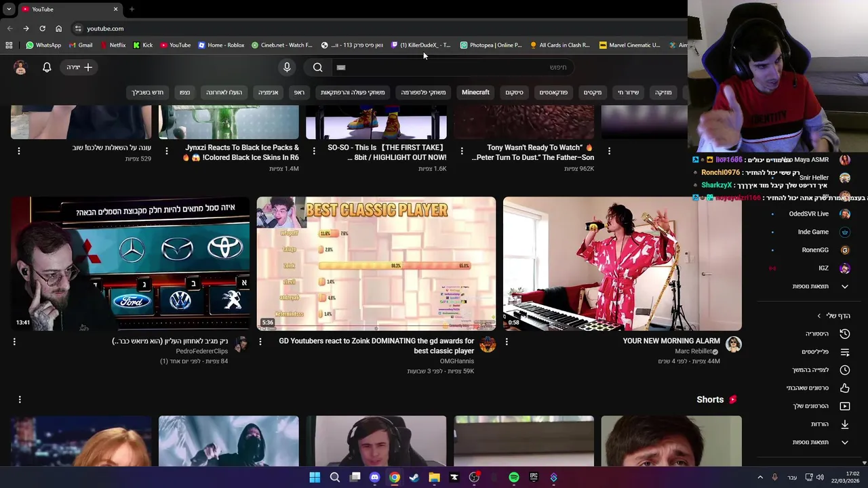Viewport: 868px width, 488px height.
Task: Reload the YouTube page
Action: click(42, 28)
